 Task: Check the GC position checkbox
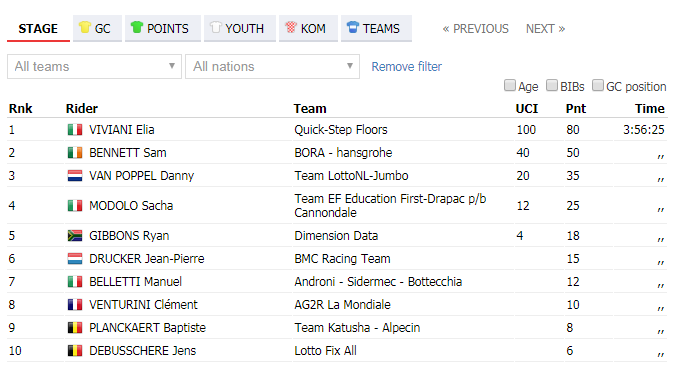[598, 85]
